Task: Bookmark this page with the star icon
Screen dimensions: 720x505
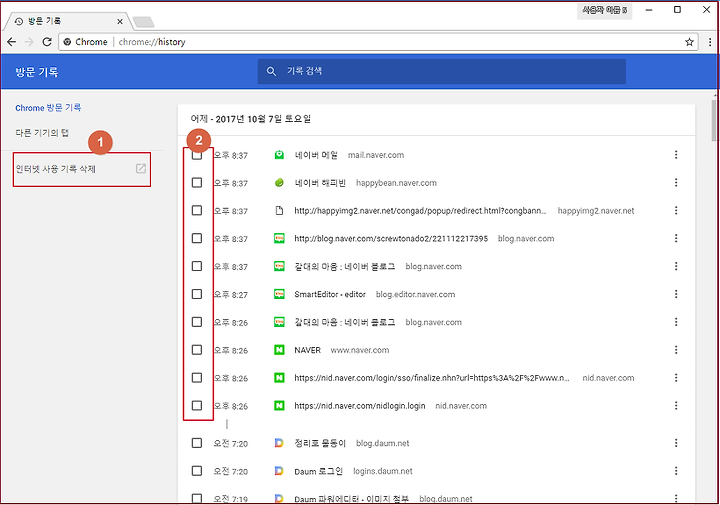Action: (x=689, y=42)
